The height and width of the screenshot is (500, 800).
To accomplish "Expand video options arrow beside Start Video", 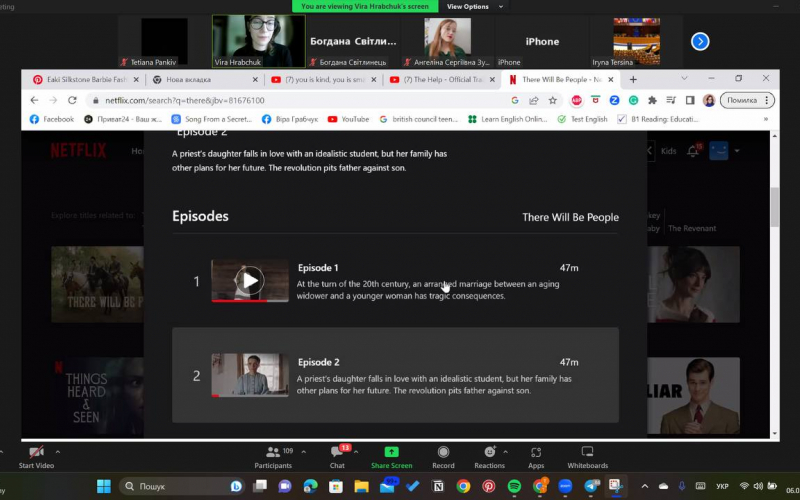I will [58, 452].
